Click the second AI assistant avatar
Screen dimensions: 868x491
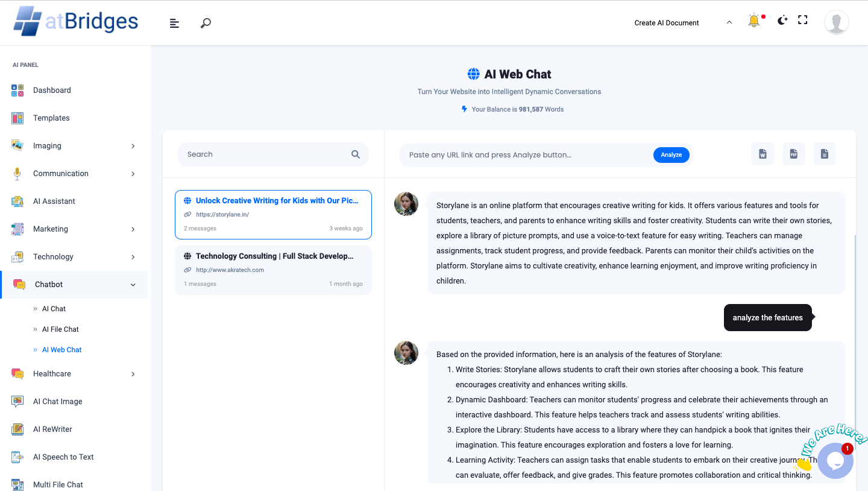click(x=406, y=353)
